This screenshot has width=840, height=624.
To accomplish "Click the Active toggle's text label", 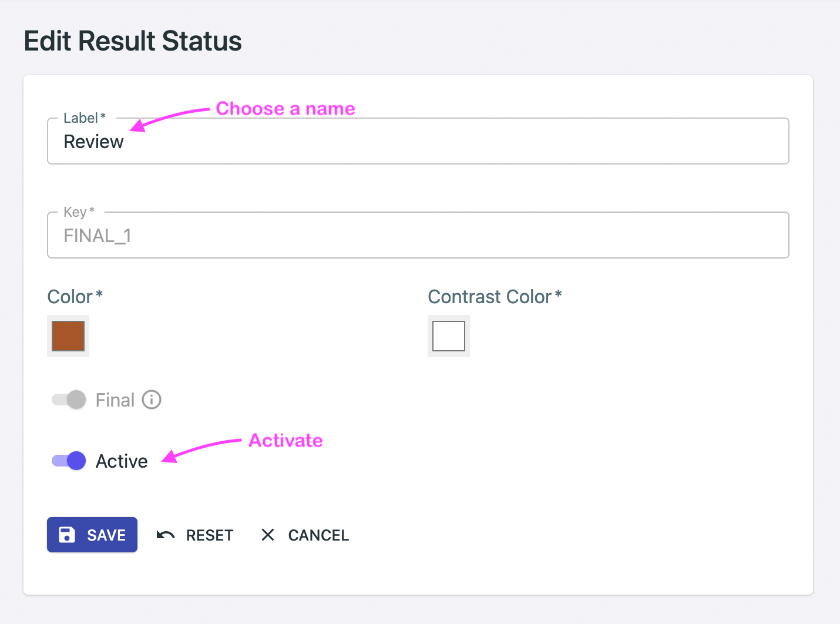I will [122, 461].
